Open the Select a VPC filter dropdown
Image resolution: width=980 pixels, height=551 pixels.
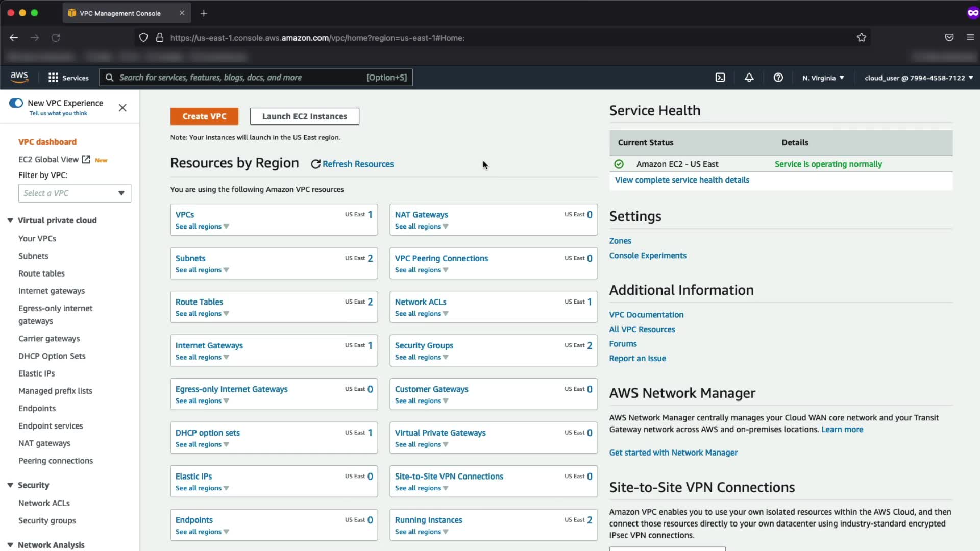(75, 193)
